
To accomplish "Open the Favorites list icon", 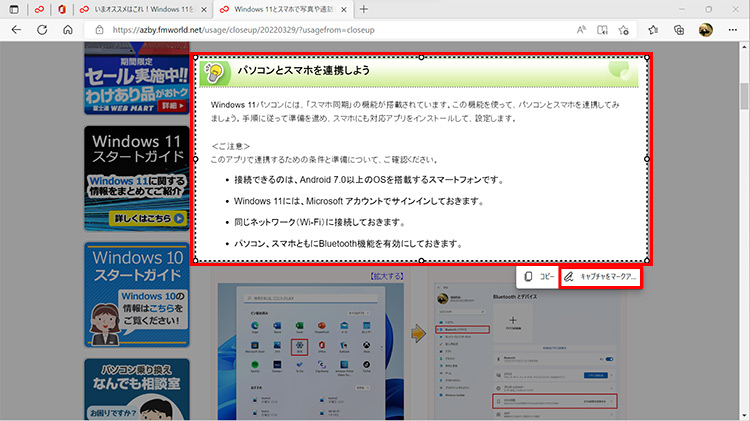I will pos(654,30).
